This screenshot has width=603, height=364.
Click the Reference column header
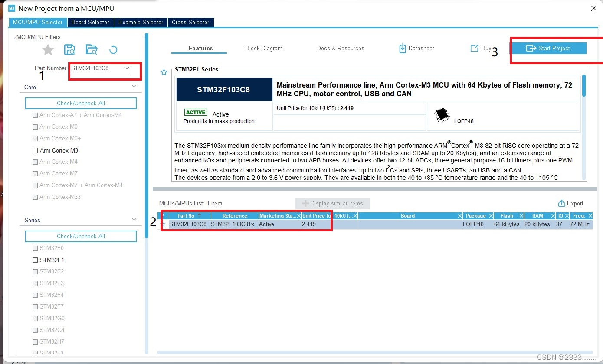[x=235, y=216]
